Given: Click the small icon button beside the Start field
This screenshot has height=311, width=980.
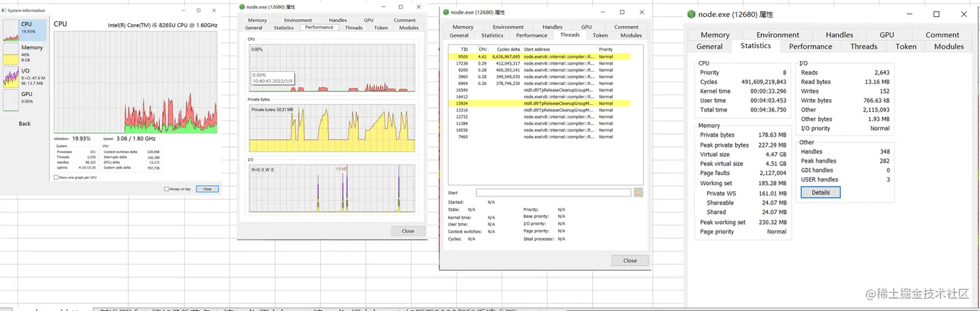Looking at the screenshot, I should click(x=638, y=192).
